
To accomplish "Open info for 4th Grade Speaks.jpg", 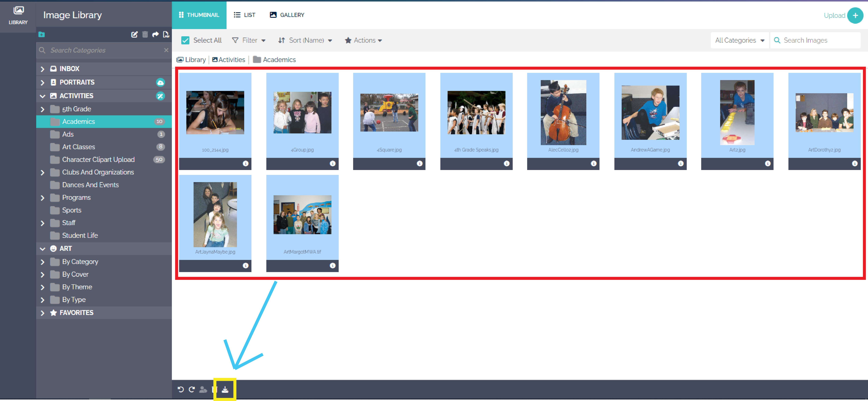I will point(506,164).
